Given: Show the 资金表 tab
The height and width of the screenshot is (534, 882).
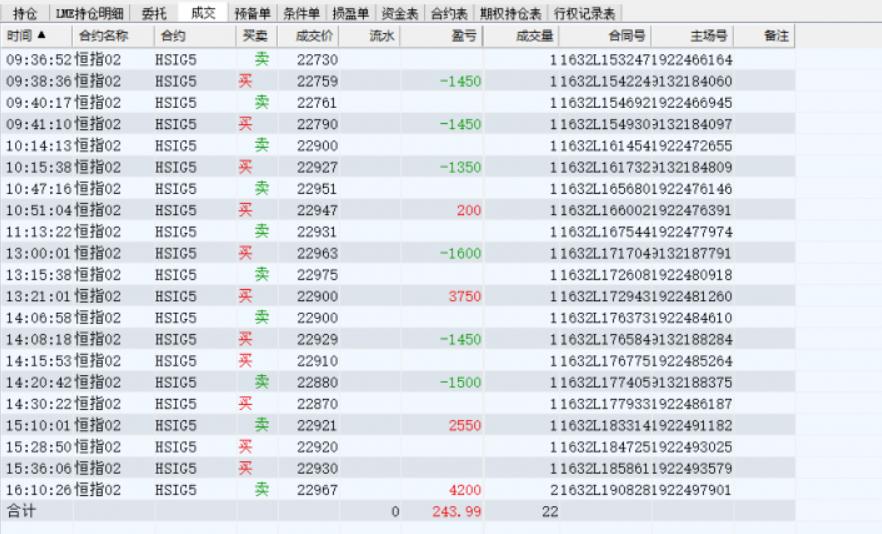Looking at the screenshot, I should point(399,14).
